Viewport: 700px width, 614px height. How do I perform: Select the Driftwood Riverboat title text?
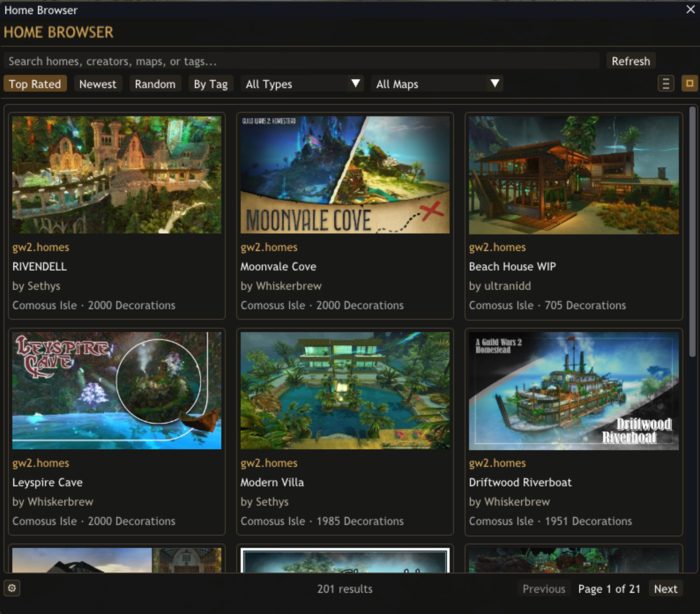(520, 482)
